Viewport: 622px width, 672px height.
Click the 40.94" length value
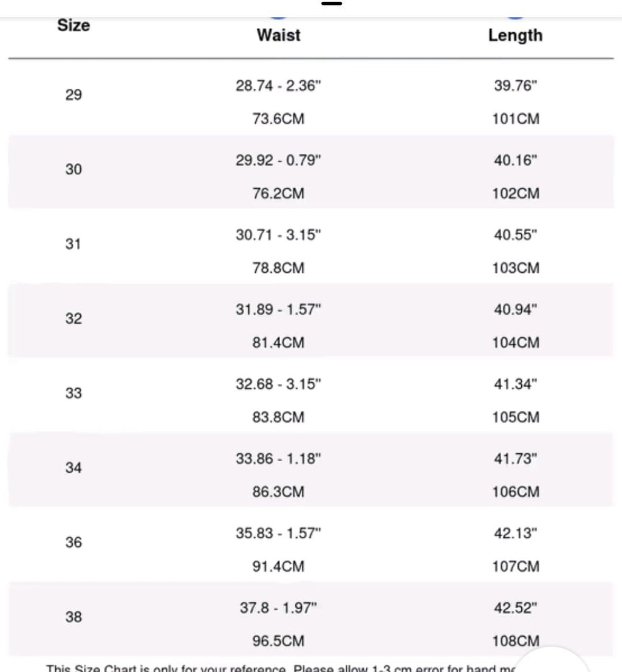(515, 310)
